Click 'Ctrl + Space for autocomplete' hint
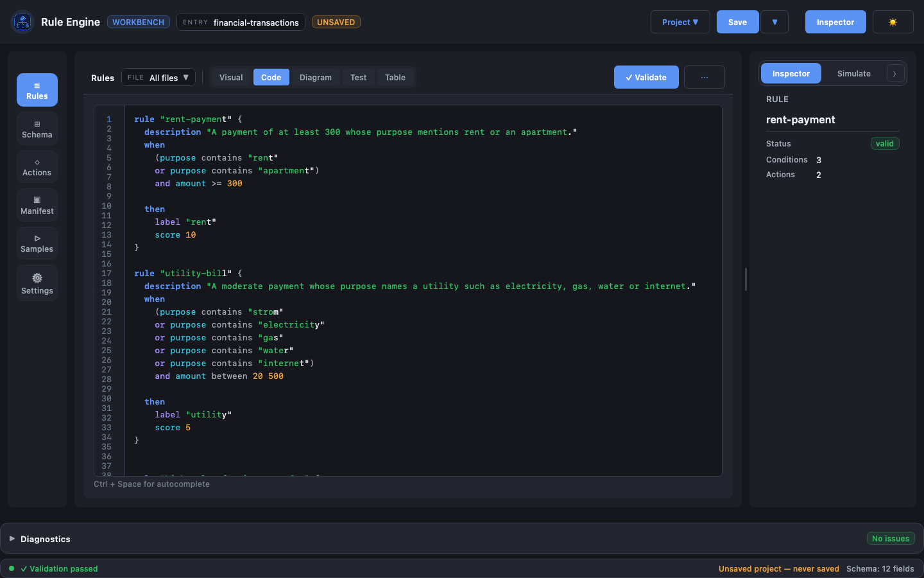 coord(151,484)
